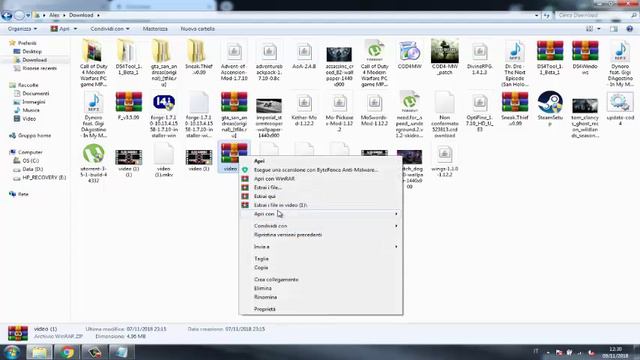This screenshot has width=640, height=360.
Task: Open recent pages dropdown beside navigation arrows
Action: [28, 16]
